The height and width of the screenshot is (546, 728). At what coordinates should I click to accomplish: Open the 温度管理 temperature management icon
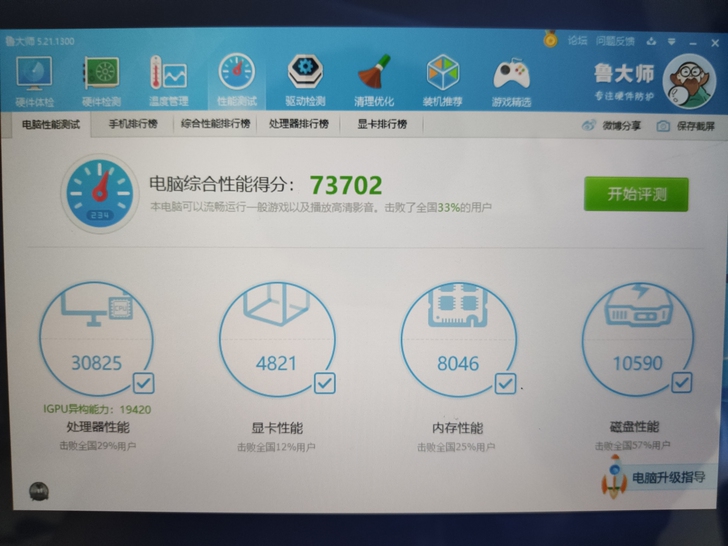(168, 78)
